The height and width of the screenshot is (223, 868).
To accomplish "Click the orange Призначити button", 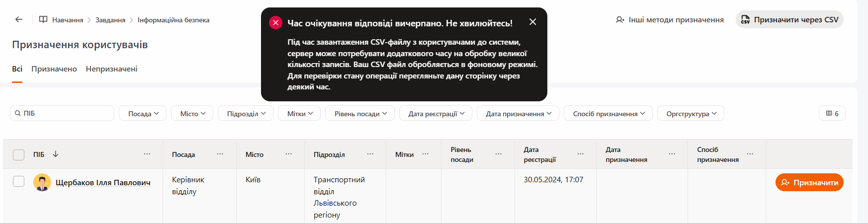I will click(809, 182).
